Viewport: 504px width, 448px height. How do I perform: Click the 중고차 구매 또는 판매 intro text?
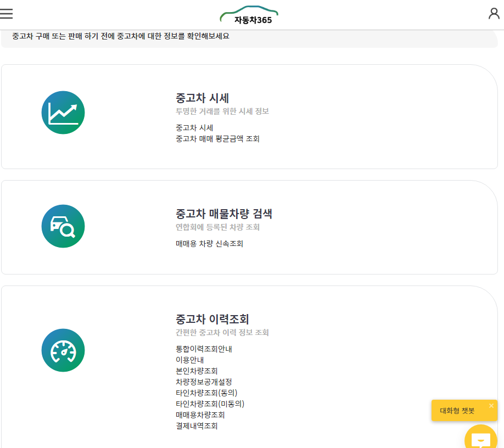click(121, 36)
